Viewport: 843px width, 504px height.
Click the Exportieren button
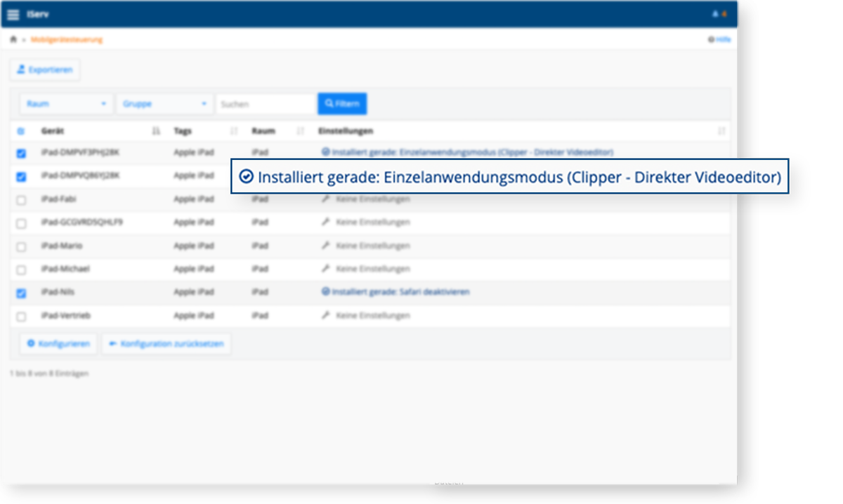(x=45, y=70)
